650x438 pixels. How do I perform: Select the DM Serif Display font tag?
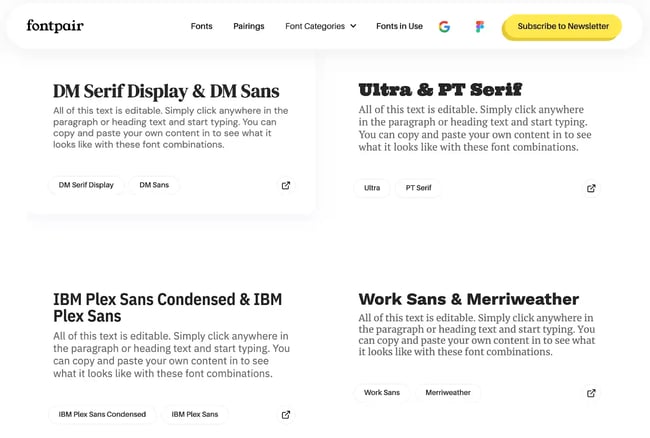click(86, 185)
